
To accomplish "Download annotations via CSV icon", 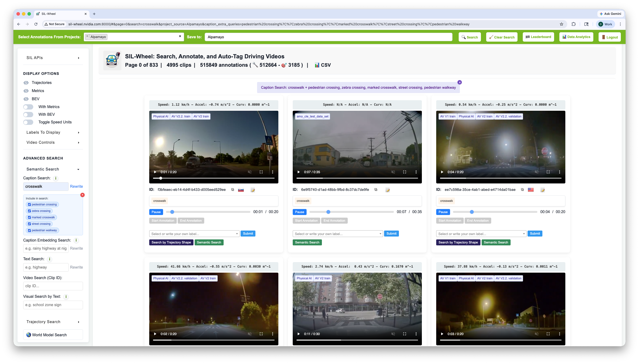I will coord(323,65).
